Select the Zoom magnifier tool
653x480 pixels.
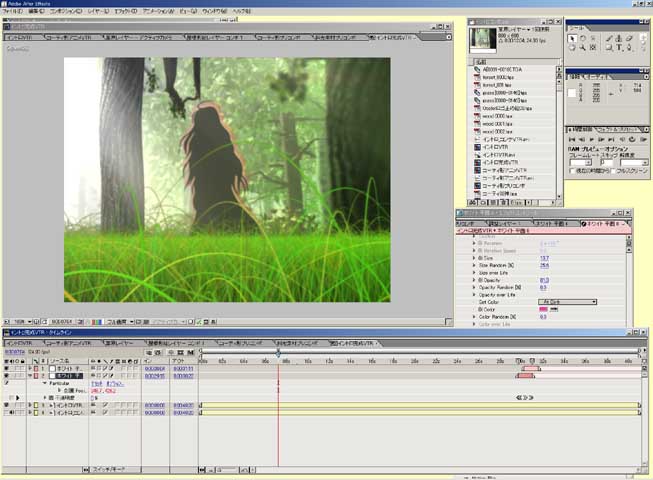click(583, 48)
